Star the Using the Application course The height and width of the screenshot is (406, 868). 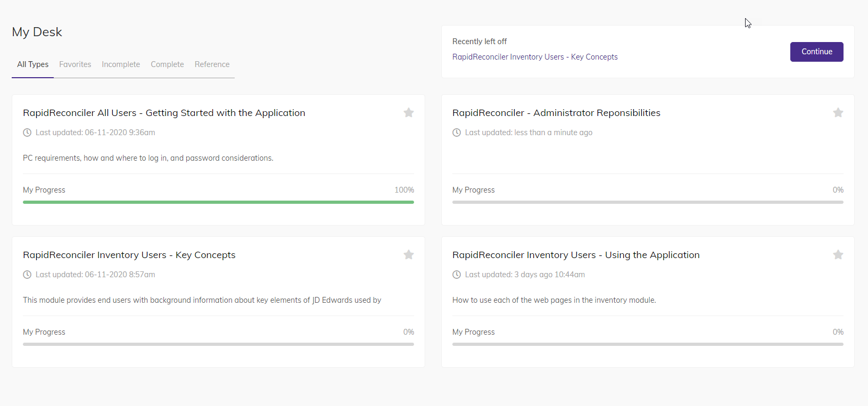(x=838, y=255)
